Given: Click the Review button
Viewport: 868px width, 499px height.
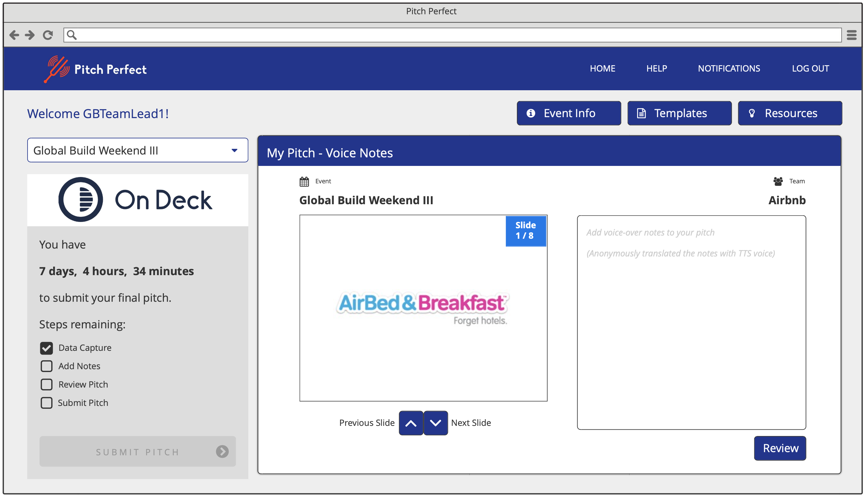Looking at the screenshot, I should (780, 448).
